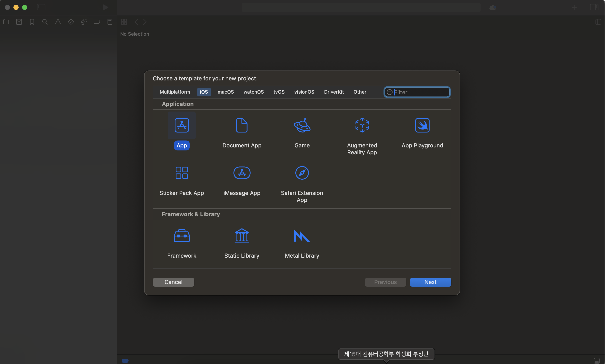Show the Find navigator magnifier icon
Viewport: 605px width, 364px height.
pos(45,22)
